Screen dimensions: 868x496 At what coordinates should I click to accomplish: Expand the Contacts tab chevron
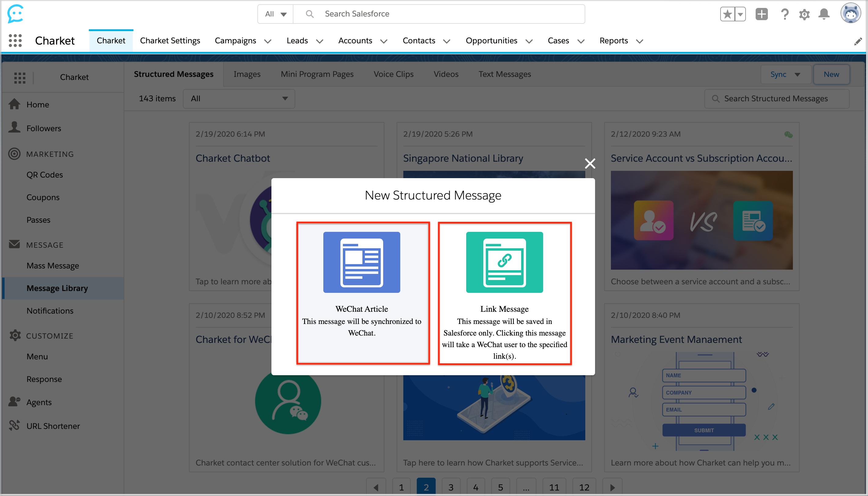pyautogui.click(x=447, y=41)
